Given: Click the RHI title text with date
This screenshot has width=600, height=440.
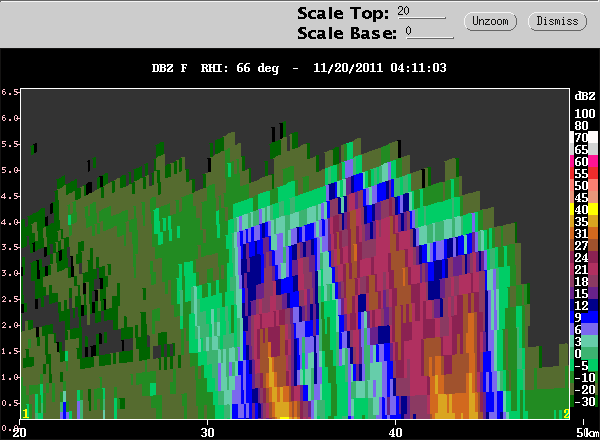Looking at the screenshot, I should 299,68.
